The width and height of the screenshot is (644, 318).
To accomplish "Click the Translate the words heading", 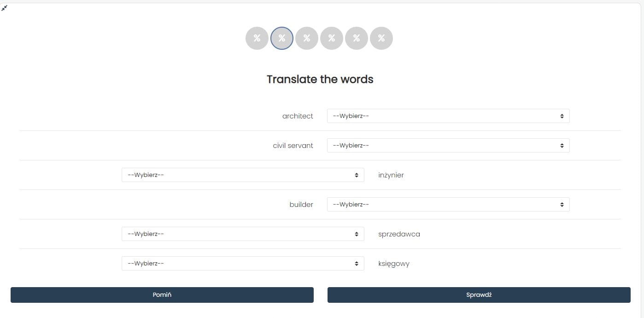I will click(320, 79).
